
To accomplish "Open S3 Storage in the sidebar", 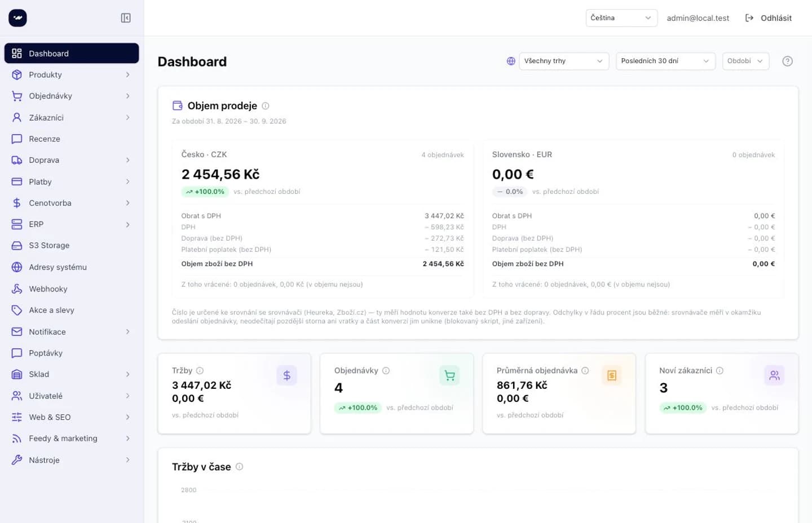I will (72, 246).
